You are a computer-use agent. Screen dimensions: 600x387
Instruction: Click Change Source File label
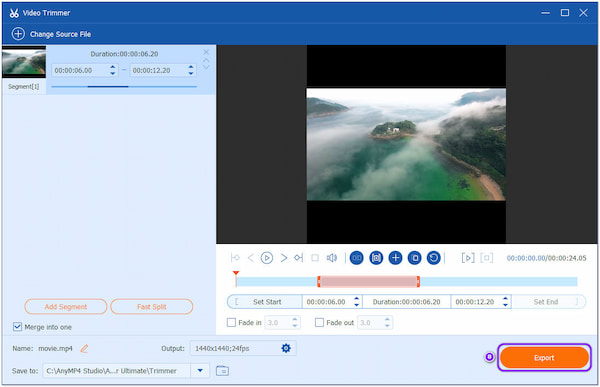coord(60,34)
